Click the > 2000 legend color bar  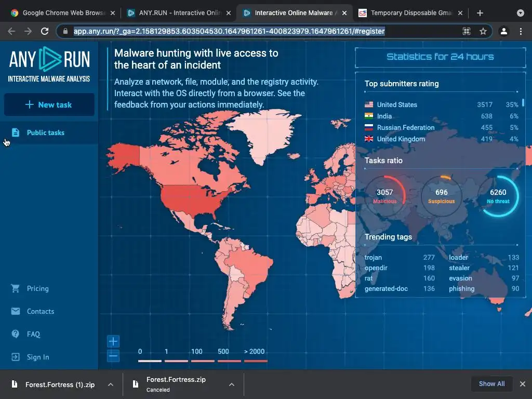pos(256,361)
